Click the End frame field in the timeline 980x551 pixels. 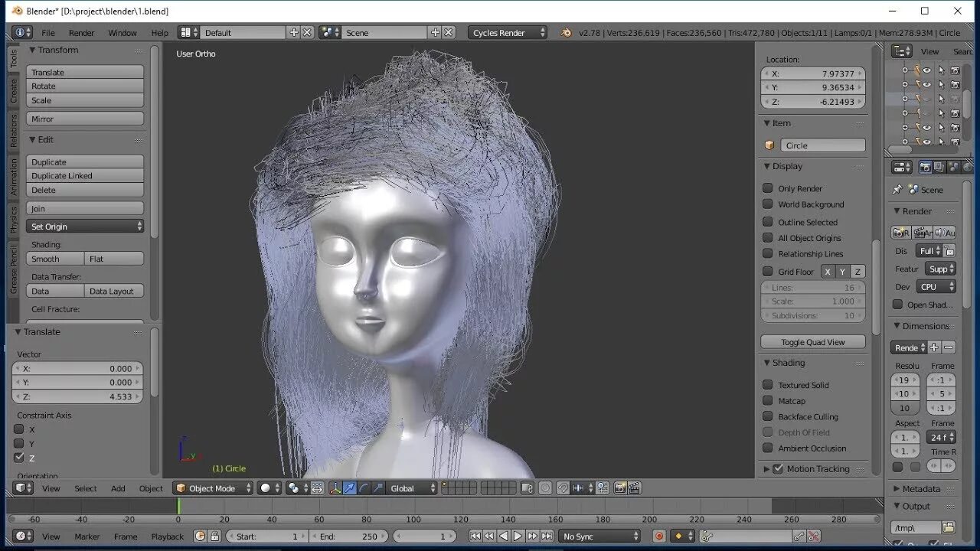[348, 536]
